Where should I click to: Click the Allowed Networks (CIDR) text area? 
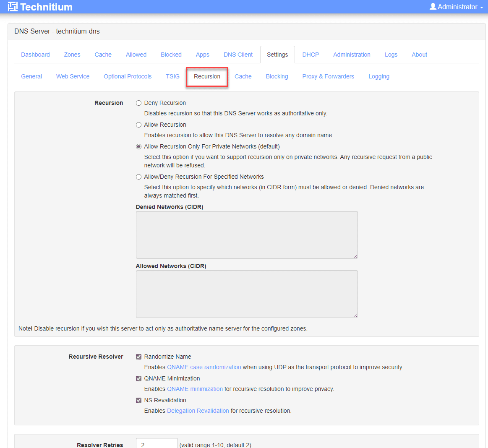(x=247, y=294)
